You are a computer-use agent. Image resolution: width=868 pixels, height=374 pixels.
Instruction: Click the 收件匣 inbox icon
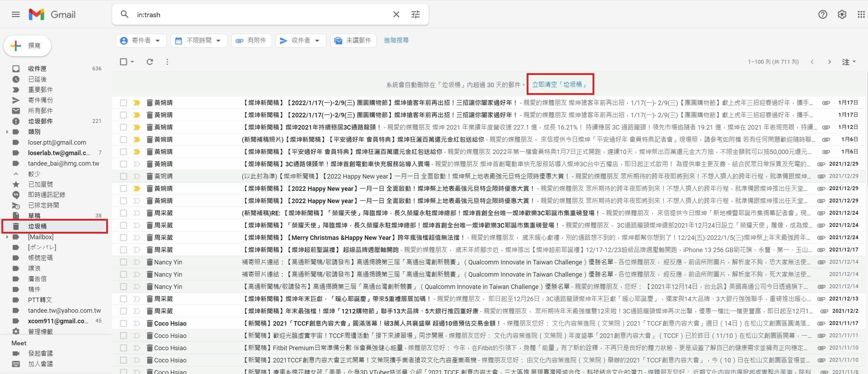[x=16, y=69]
